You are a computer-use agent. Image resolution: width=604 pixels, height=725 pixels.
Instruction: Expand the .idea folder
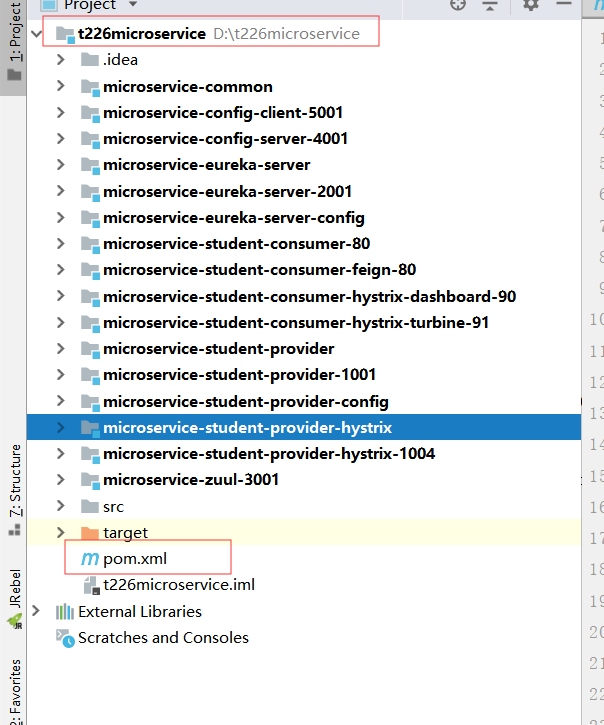tap(60, 60)
